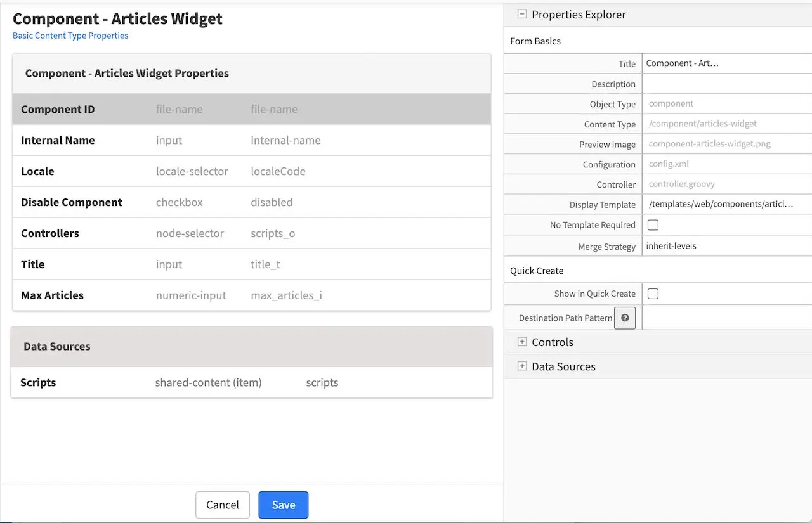The height and width of the screenshot is (523, 812).
Task: Click the disabled variable name
Action: click(x=272, y=202)
